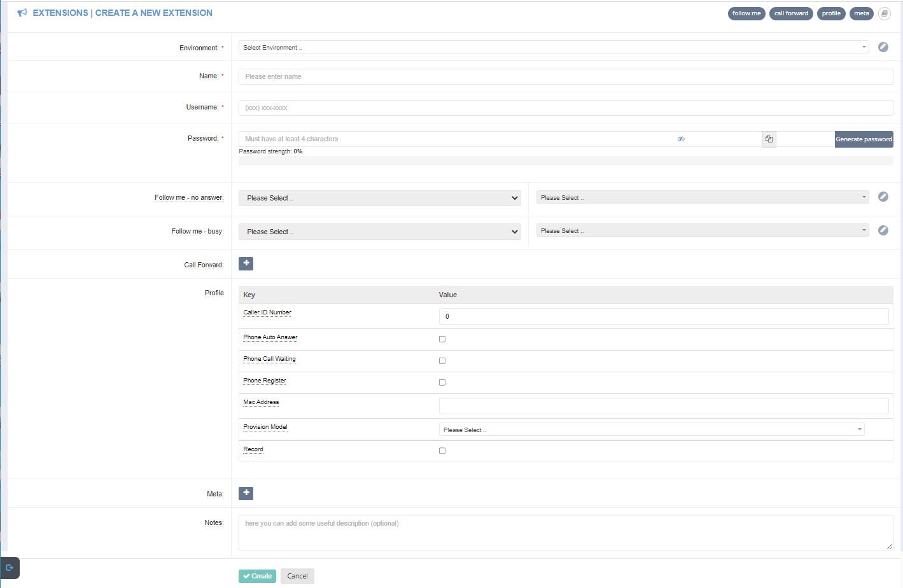
Task: Click the Notes text area
Action: pos(566,533)
